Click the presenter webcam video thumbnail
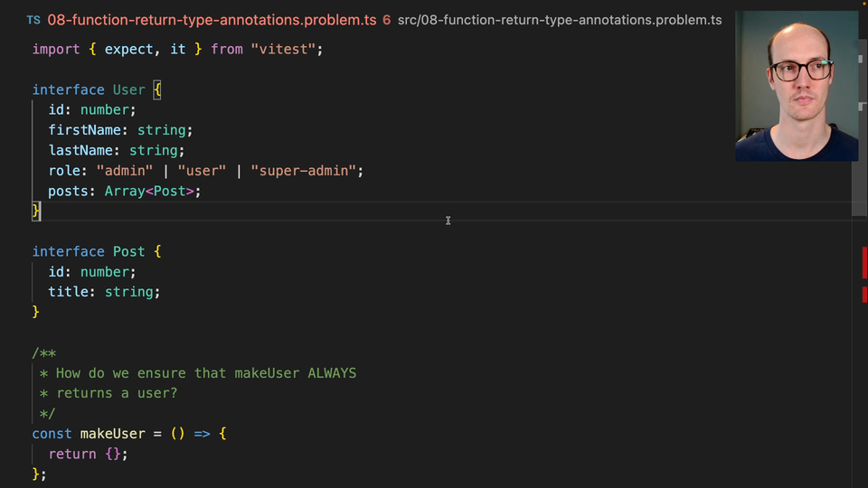Viewport: 868px width, 488px height. pos(797,87)
